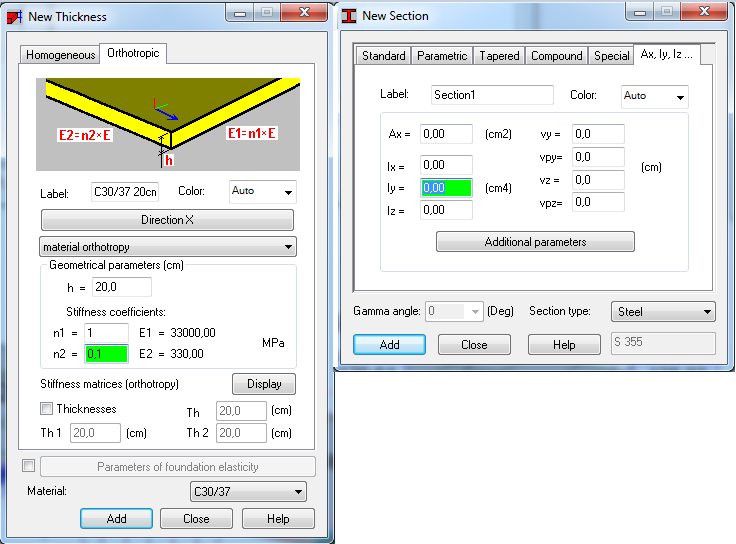Viewport: 736px width, 544px height.
Task: Open the Color dropdown in New Thickness
Action: pyautogui.click(x=262, y=192)
